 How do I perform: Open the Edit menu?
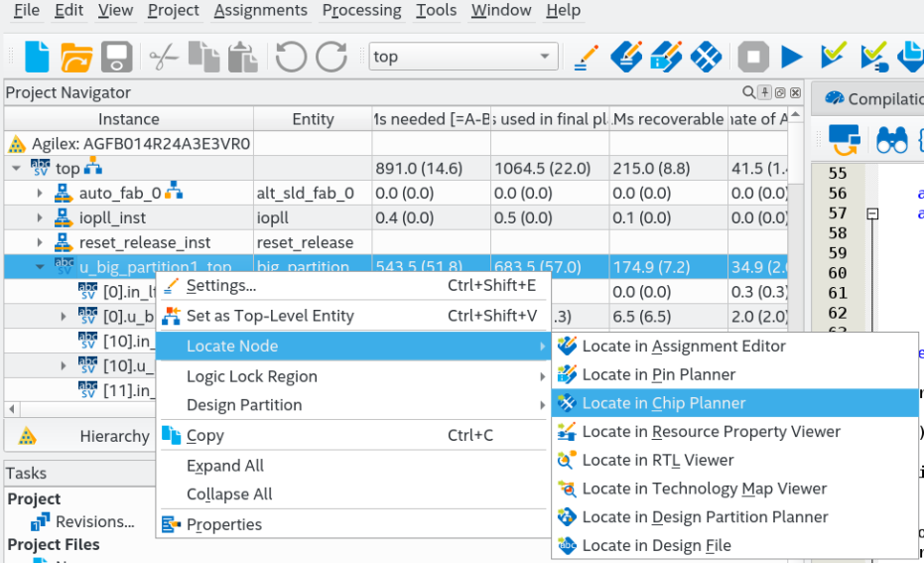[x=68, y=10]
